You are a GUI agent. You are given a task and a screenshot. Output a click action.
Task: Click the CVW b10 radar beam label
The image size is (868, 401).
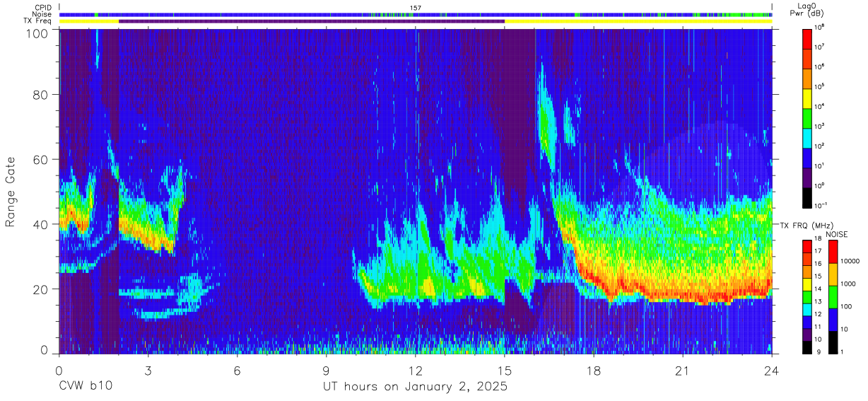pos(85,387)
